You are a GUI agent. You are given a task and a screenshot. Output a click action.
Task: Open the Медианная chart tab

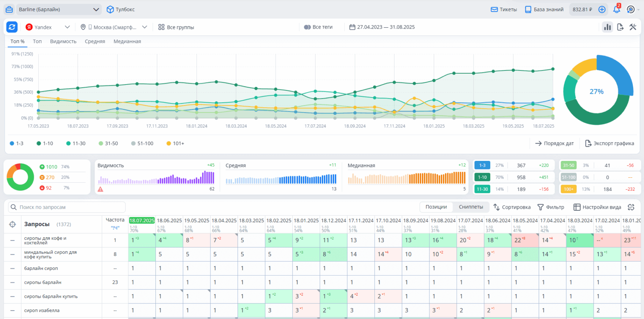(127, 41)
